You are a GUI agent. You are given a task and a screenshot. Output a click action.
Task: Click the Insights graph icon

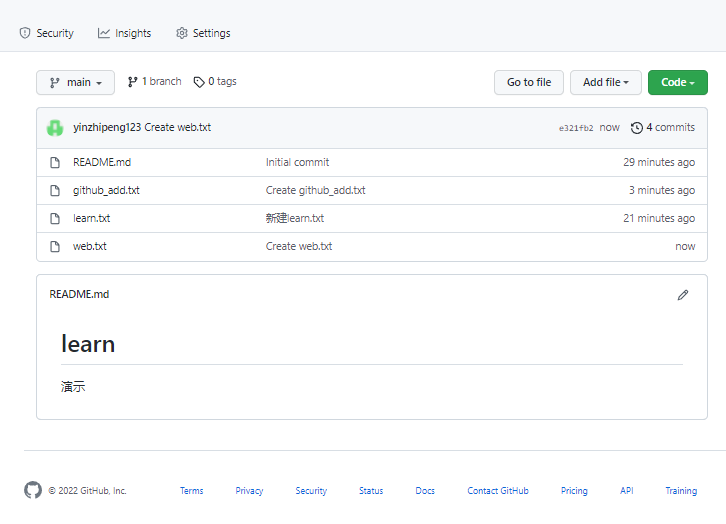[x=104, y=33]
